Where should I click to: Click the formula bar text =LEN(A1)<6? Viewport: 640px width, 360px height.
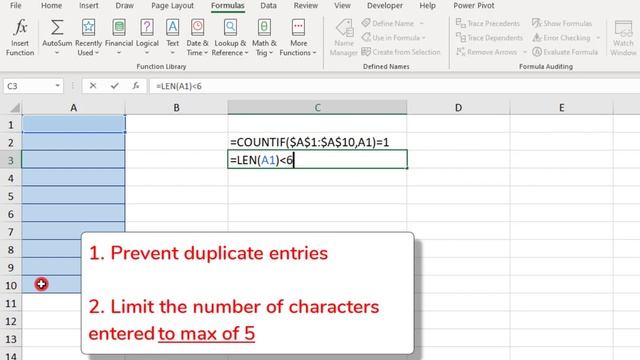(179, 86)
